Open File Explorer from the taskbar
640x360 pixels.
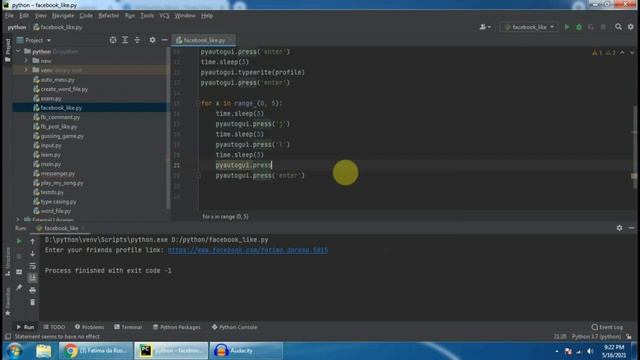(x=43, y=351)
